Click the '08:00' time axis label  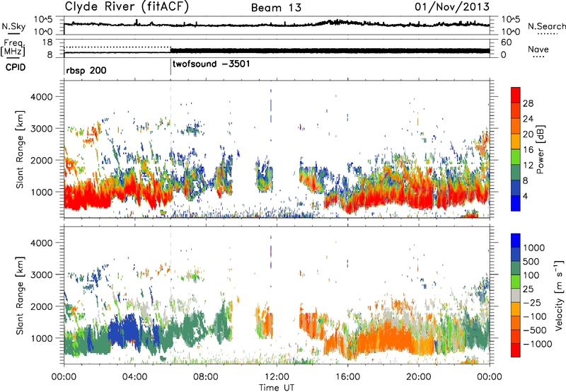(206, 377)
